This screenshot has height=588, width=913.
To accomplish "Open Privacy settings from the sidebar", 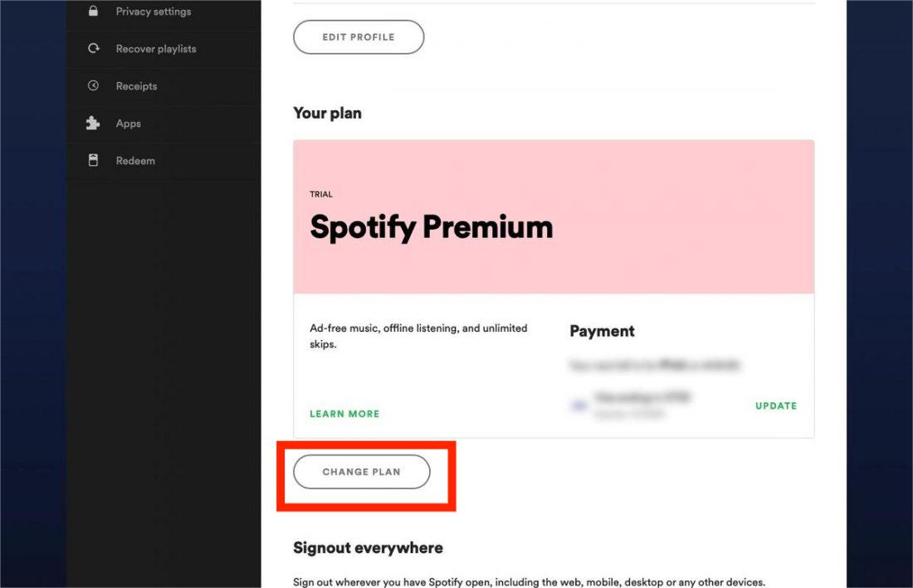I will pyautogui.click(x=153, y=12).
